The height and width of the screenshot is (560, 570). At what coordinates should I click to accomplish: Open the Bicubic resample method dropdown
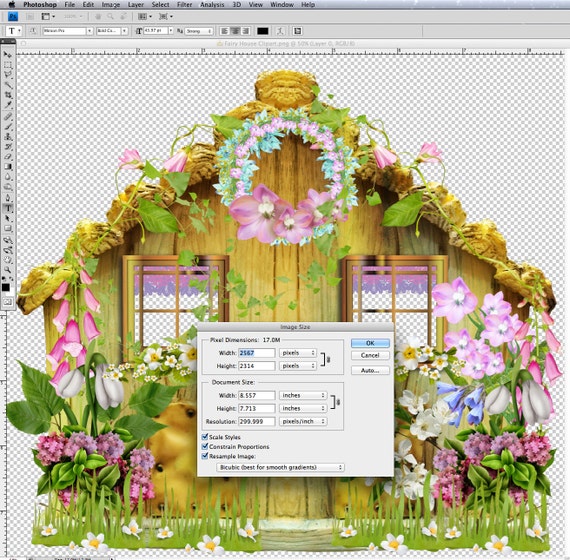click(x=280, y=467)
